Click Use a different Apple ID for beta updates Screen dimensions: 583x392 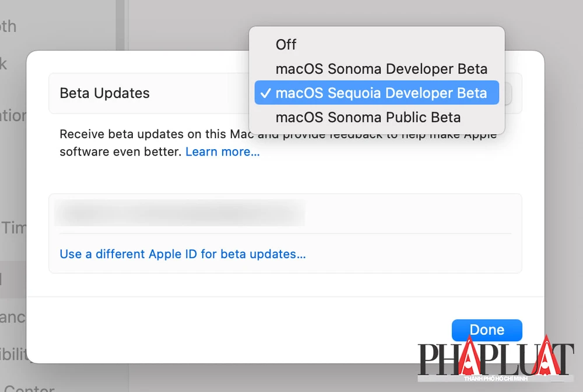pos(182,254)
